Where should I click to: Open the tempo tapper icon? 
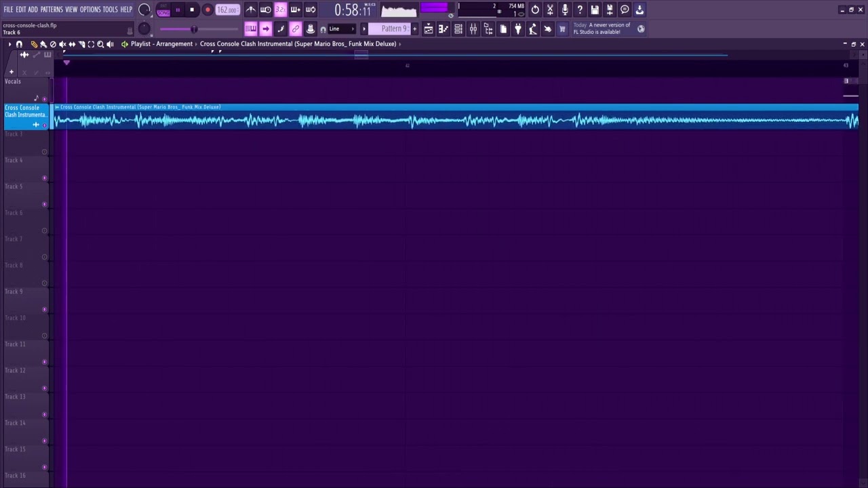click(533, 29)
